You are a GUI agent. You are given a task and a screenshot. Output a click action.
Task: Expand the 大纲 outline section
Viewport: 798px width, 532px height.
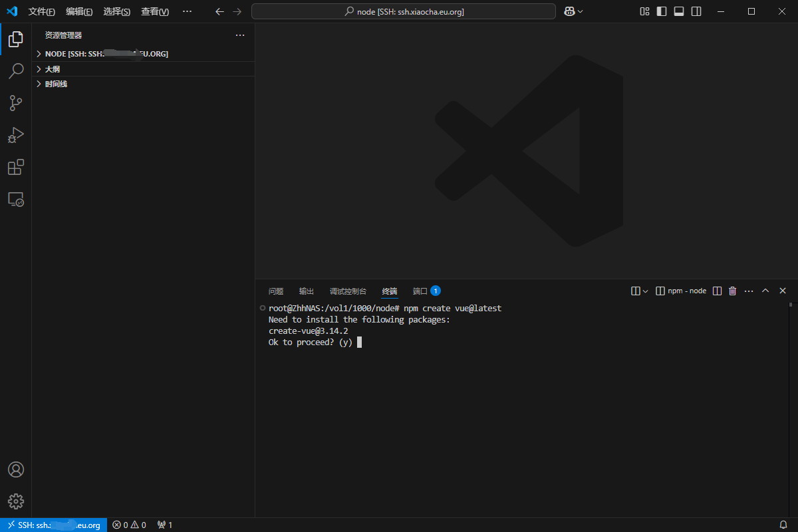pyautogui.click(x=52, y=69)
